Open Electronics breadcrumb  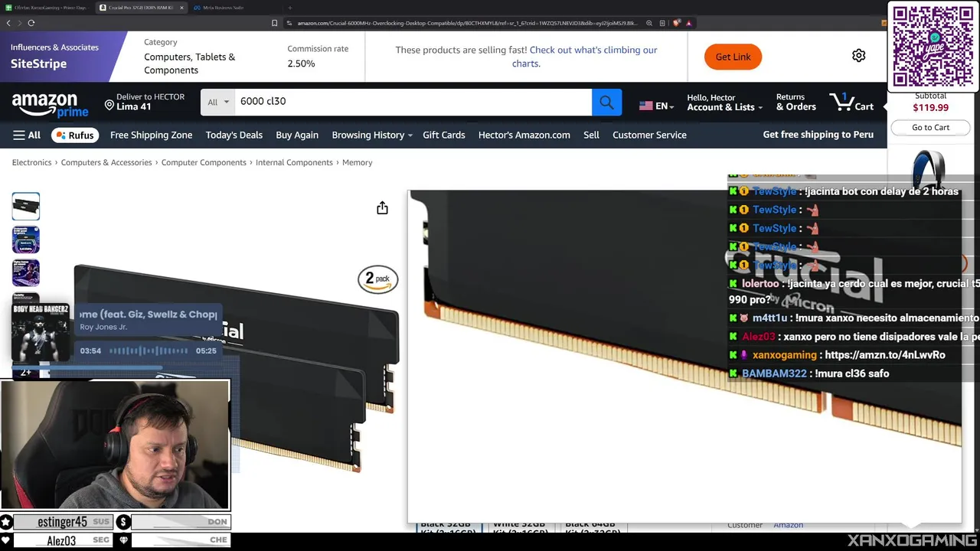coord(31,162)
